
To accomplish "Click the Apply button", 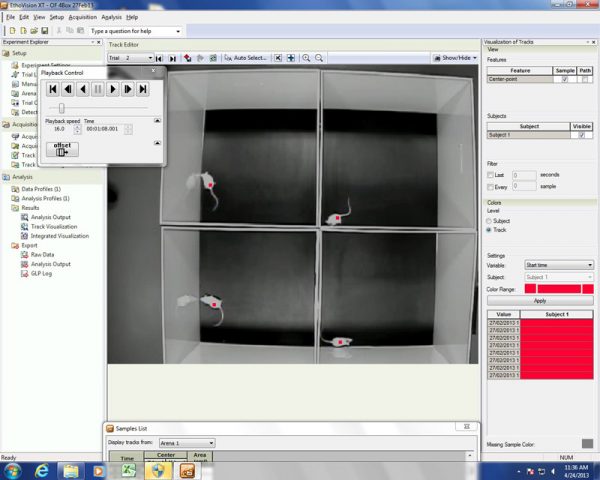I will click(x=540, y=300).
